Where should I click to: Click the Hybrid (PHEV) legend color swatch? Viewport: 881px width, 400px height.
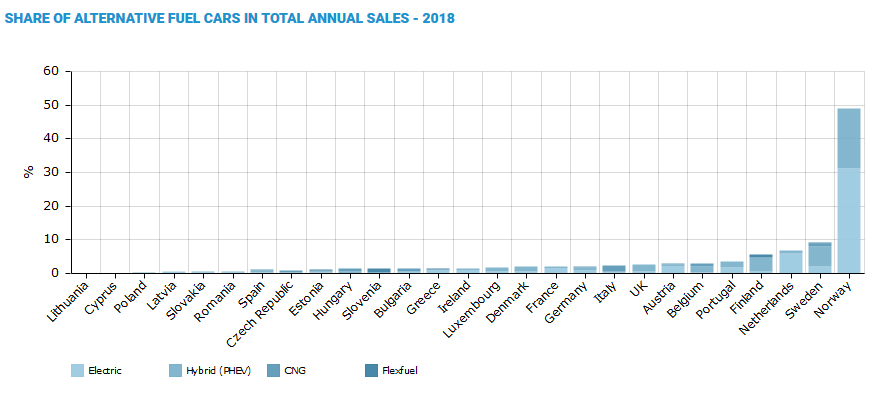coord(177,371)
